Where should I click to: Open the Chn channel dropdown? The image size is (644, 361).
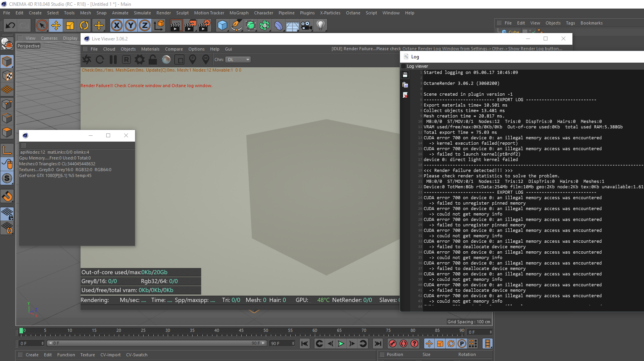click(x=239, y=60)
